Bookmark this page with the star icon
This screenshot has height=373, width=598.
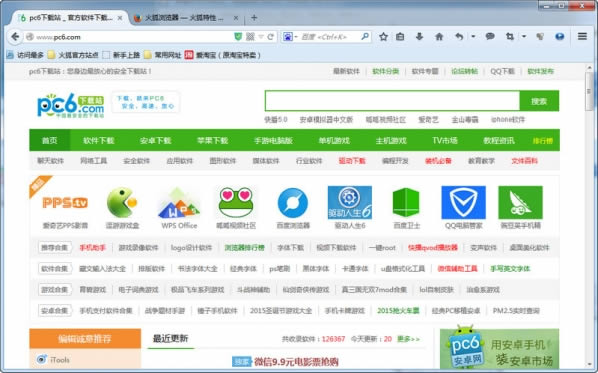click(383, 37)
